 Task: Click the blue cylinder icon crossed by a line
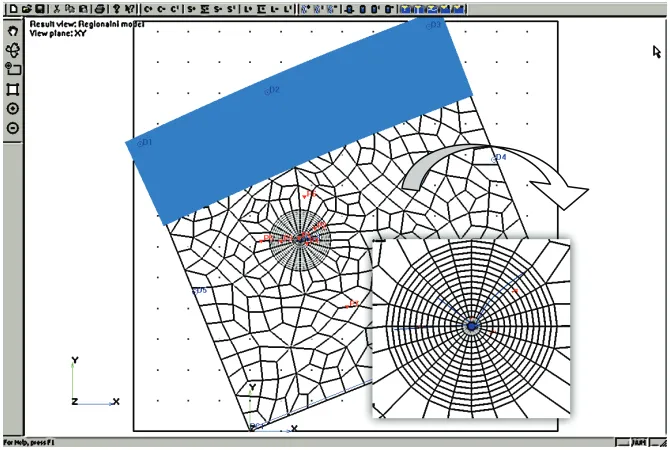(x=349, y=9)
